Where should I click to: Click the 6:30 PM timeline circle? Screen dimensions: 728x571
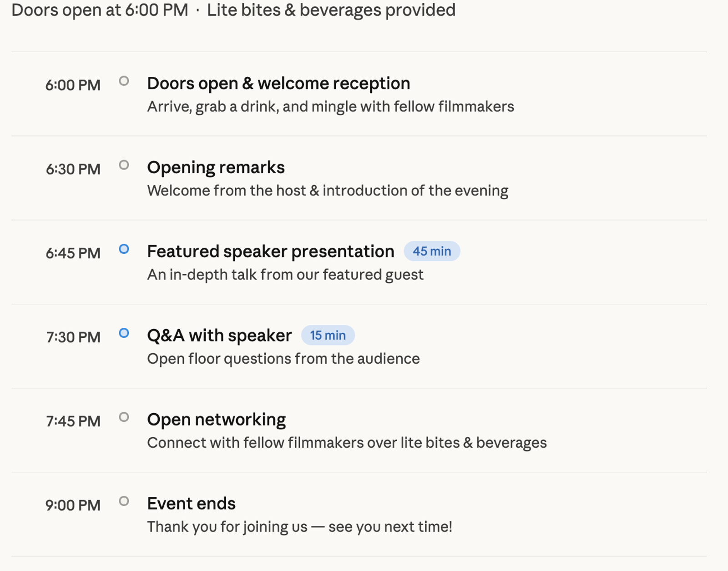124,165
